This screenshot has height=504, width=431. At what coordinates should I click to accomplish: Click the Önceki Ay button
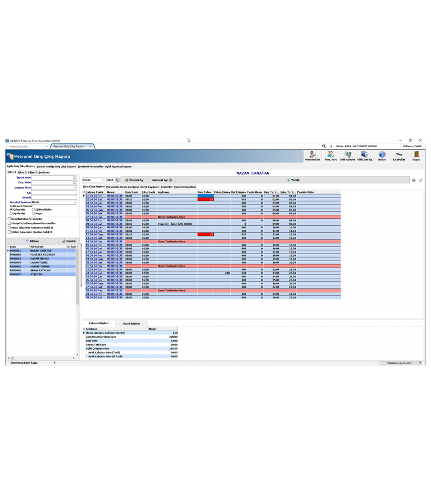point(134,180)
